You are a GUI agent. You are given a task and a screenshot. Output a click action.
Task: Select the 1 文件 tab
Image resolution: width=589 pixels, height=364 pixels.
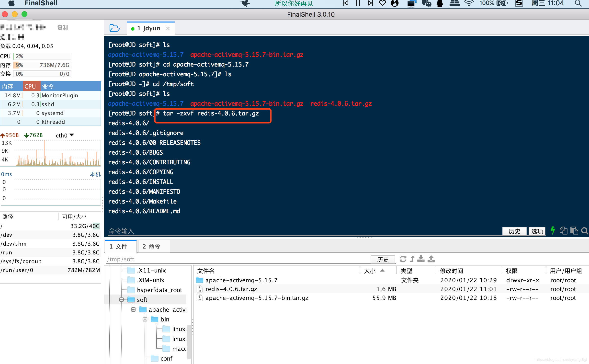coord(121,246)
